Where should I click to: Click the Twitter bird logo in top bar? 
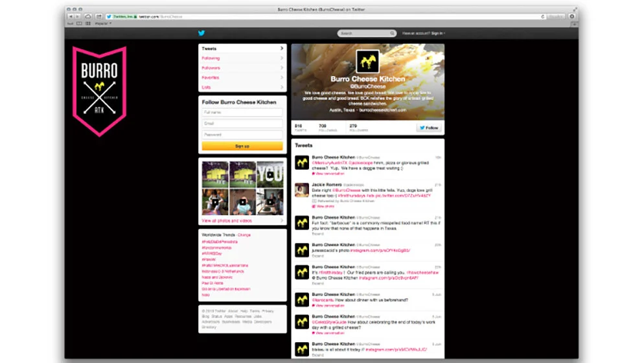point(201,33)
